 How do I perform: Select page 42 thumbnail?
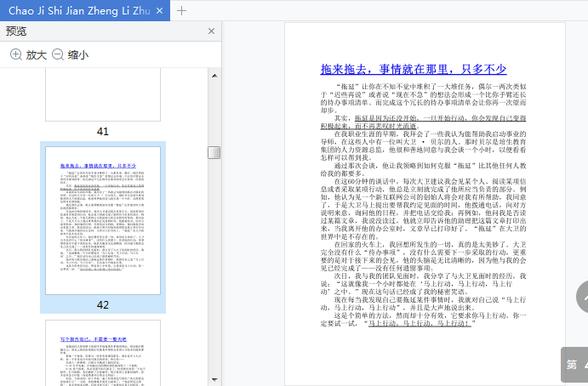[x=103, y=220]
